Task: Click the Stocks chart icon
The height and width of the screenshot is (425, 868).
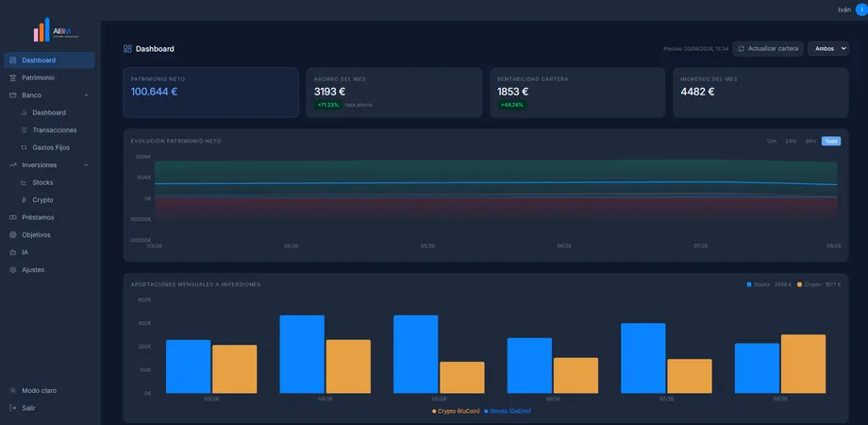Action: (x=24, y=182)
